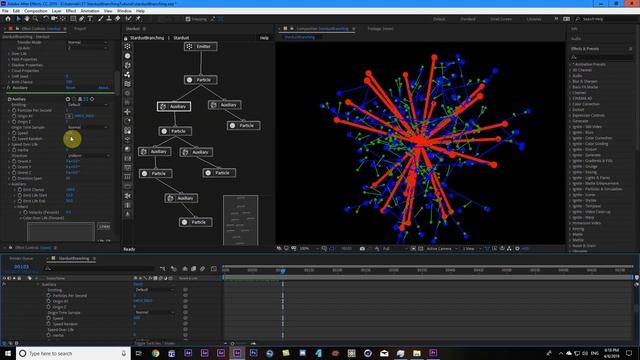This screenshot has height=360, width=640.
Task: Click the Windows Start button
Action: pos(8,353)
